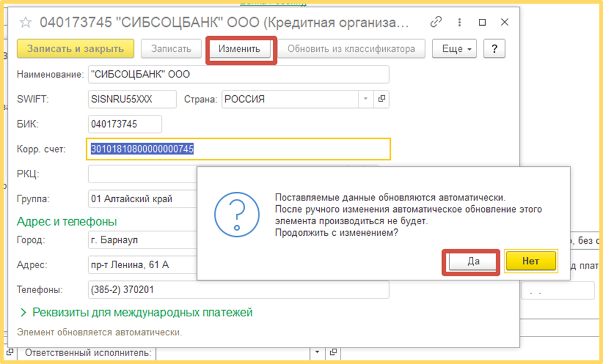Open Страна РОССИЯ in separate form

(382, 99)
